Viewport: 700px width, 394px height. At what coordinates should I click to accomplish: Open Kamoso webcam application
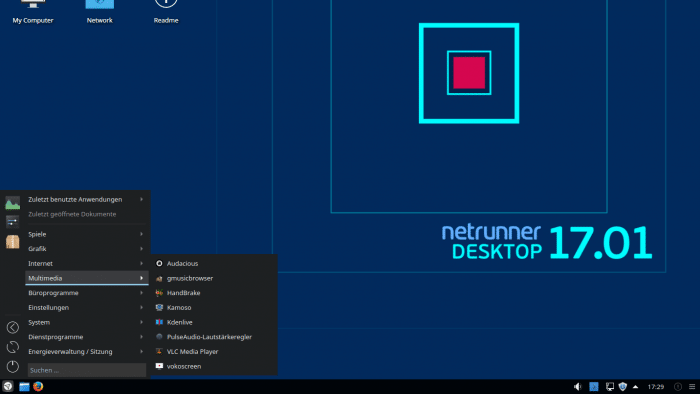coord(214,307)
